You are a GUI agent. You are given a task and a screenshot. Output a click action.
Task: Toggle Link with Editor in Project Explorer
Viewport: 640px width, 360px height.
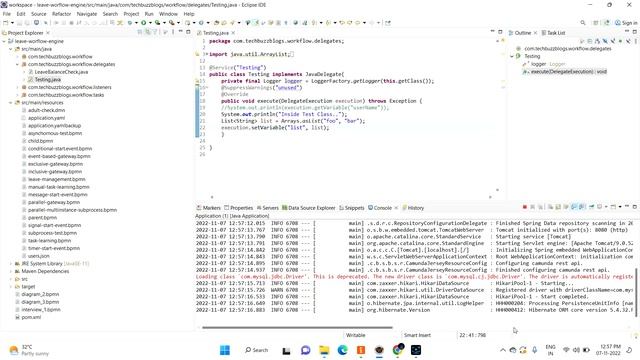[x=147, y=32]
